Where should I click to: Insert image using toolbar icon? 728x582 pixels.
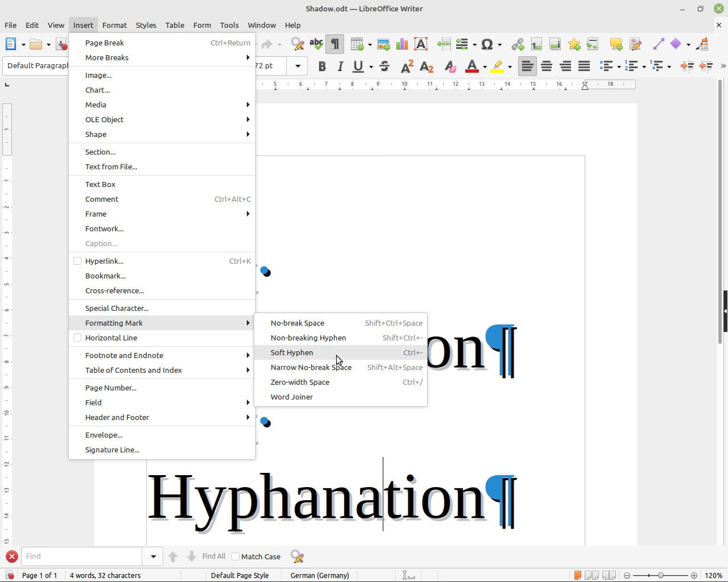(383, 44)
